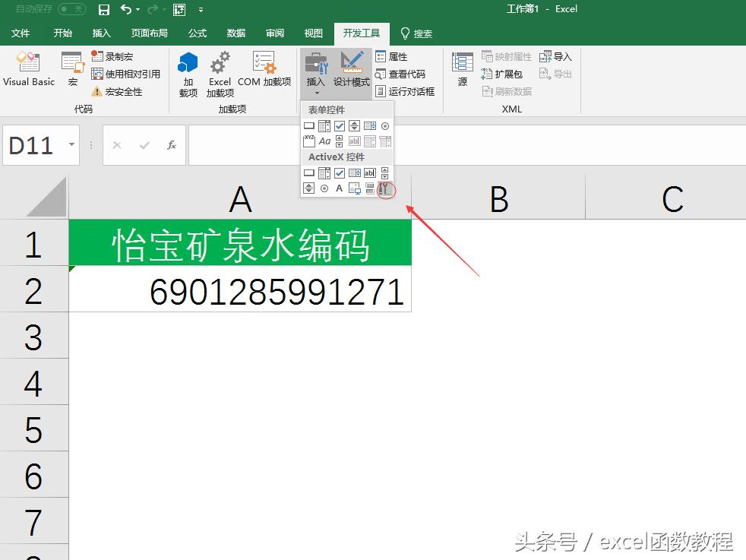Click the 录制宏 record macro icon
Screen dimensions: 746x560
(x=99, y=56)
